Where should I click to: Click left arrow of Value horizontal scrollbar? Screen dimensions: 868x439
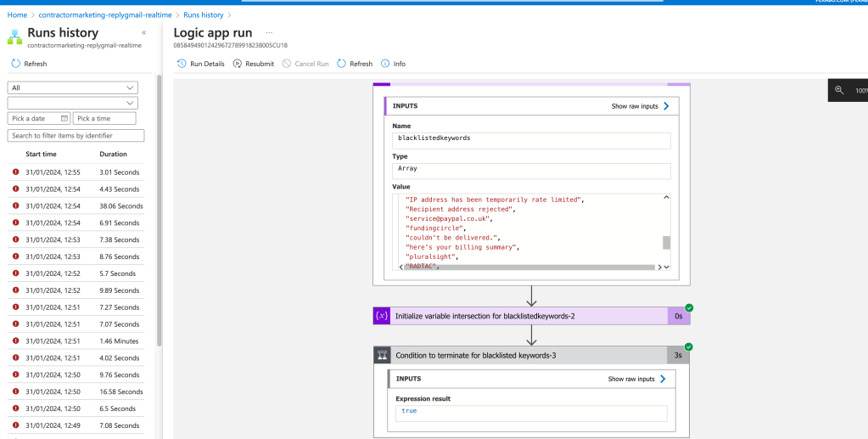coord(400,267)
